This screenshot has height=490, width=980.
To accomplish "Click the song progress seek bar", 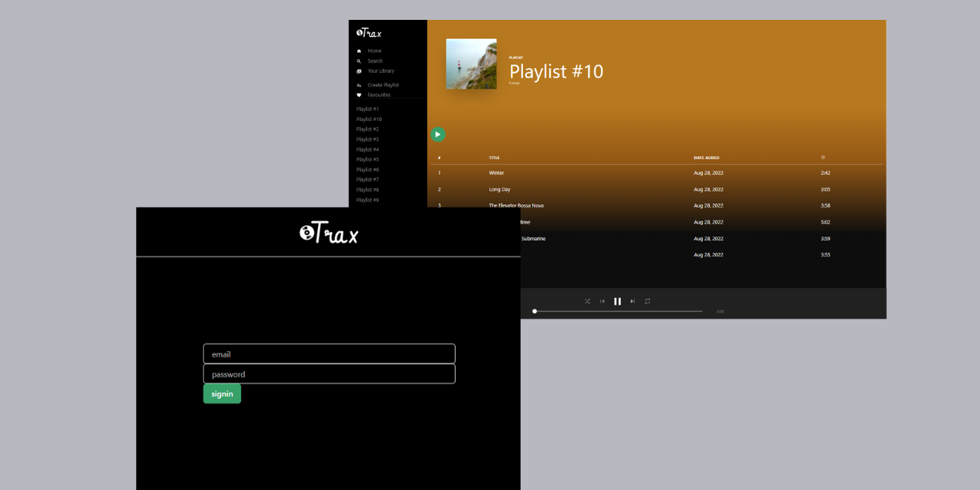I will point(618,312).
